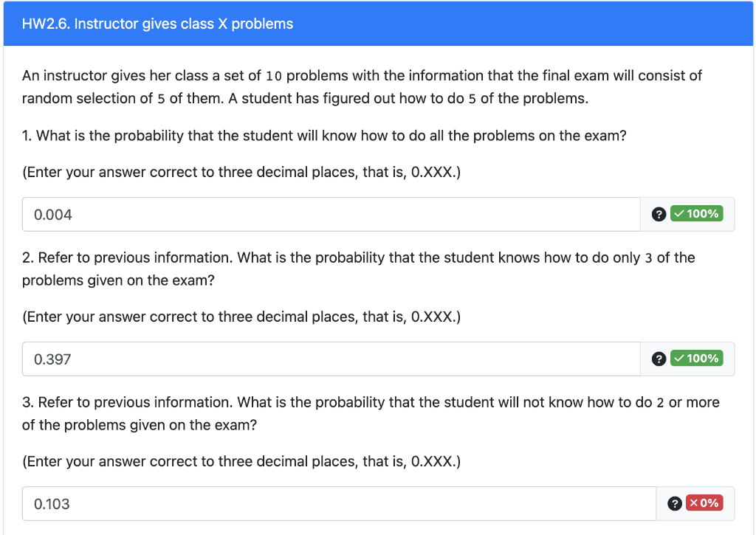Click the help icon beside the 0.004 answer
Screen dimensions: 756x535
coord(659,214)
